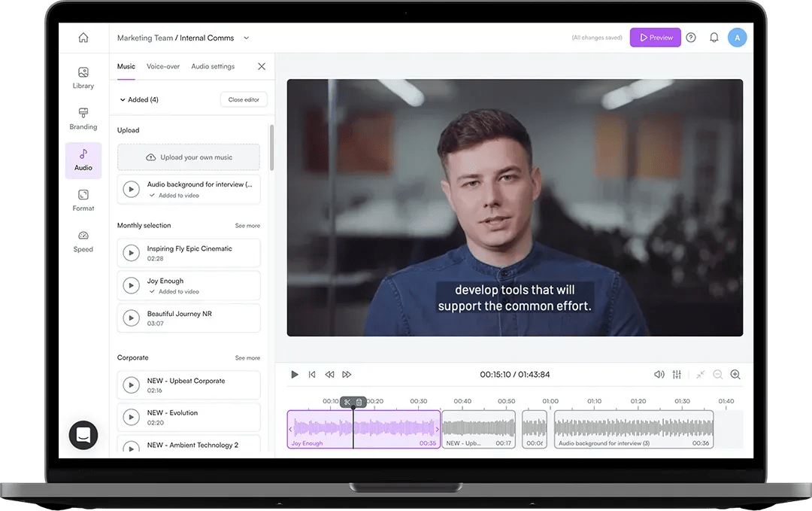Click Upload your own music
Image resolution: width=812 pixels, height=511 pixels.
coord(188,157)
